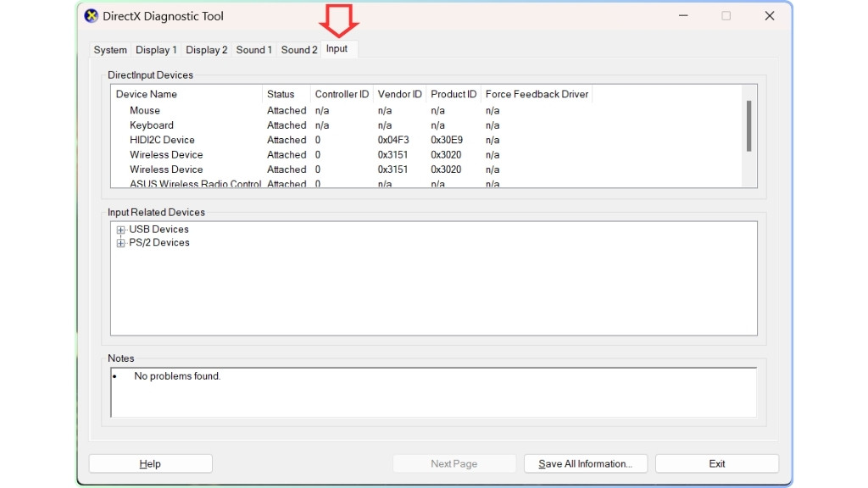Viewport: 868px width, 488px height.
Task: Click the Save All Information button
Action: [x=585, y=463]
